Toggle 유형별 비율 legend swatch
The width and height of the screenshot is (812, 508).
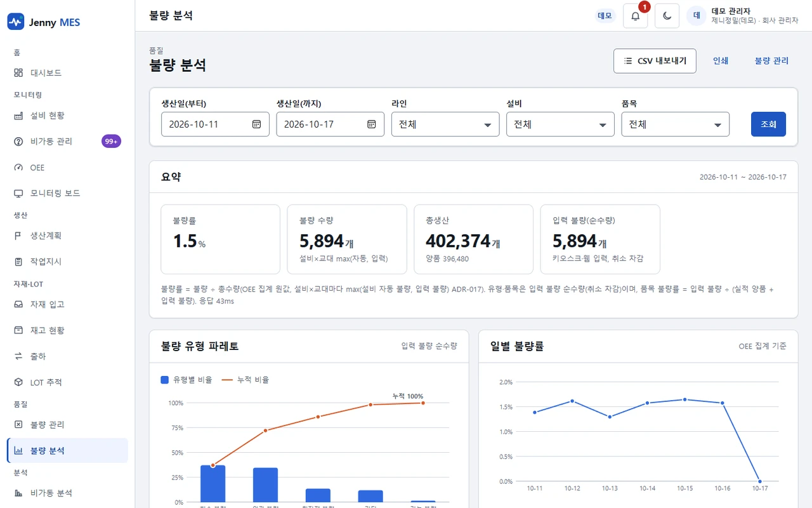(x=165, y=380)
